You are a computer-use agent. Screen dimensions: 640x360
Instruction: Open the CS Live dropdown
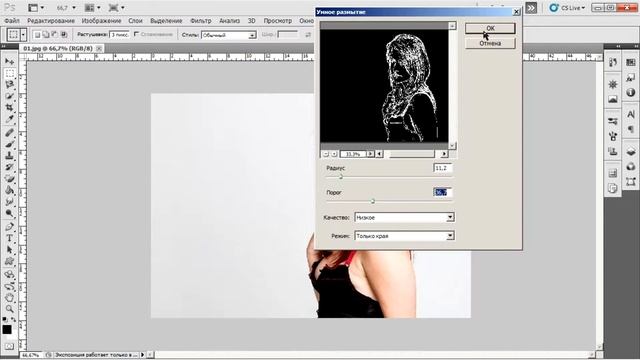[567, 8]
